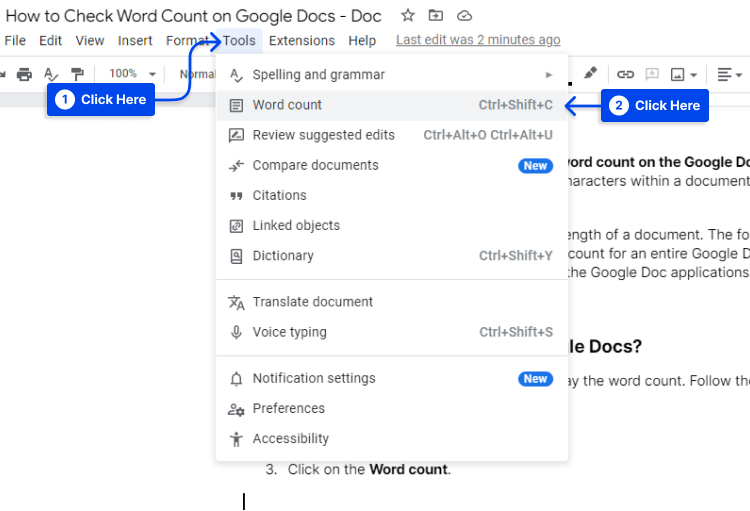Add a comment via toolbar icon

click(652, 74)
